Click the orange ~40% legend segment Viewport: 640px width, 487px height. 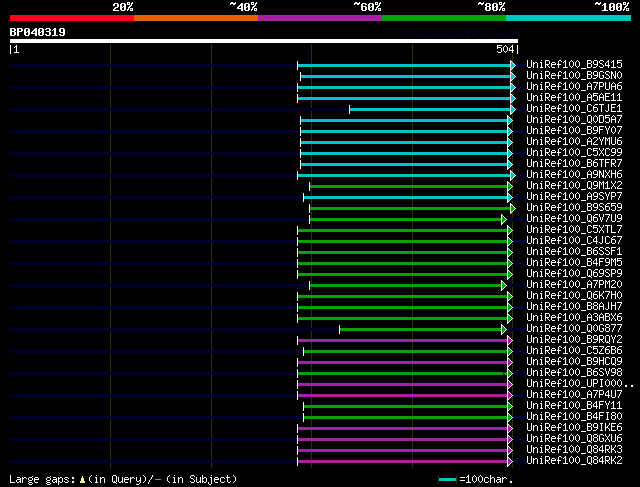196,18
